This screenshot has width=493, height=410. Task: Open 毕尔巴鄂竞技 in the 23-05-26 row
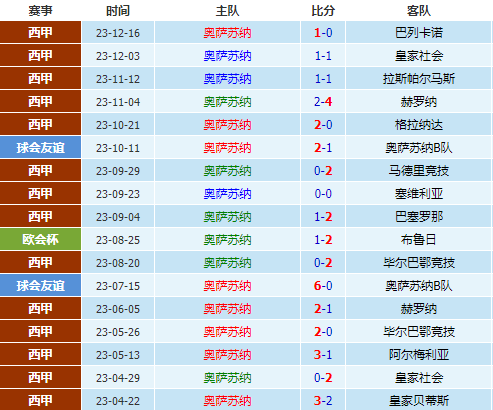pos(419,332)
